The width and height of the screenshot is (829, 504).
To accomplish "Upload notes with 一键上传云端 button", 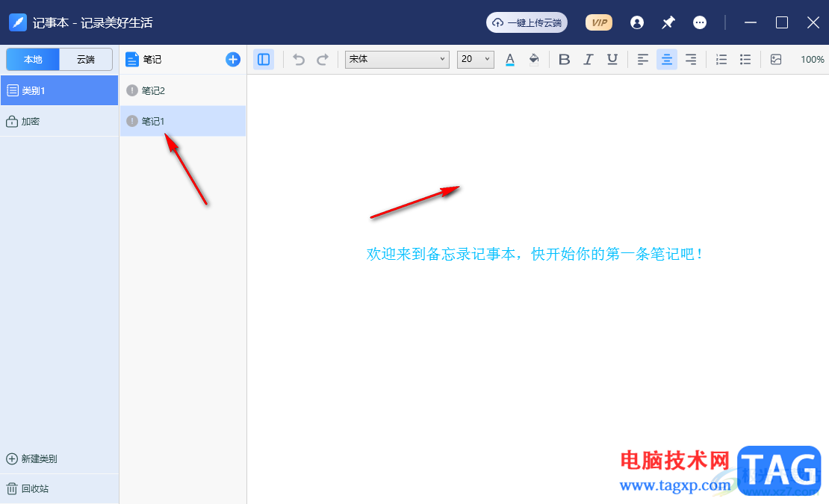I will pos(527,22).
